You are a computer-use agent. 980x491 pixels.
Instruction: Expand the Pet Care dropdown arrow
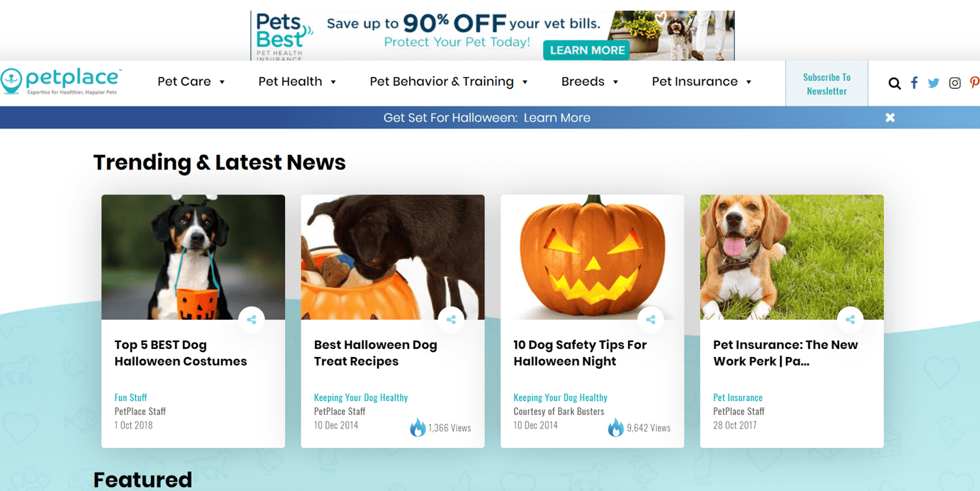pyautogui.click(x=222, y=82)
